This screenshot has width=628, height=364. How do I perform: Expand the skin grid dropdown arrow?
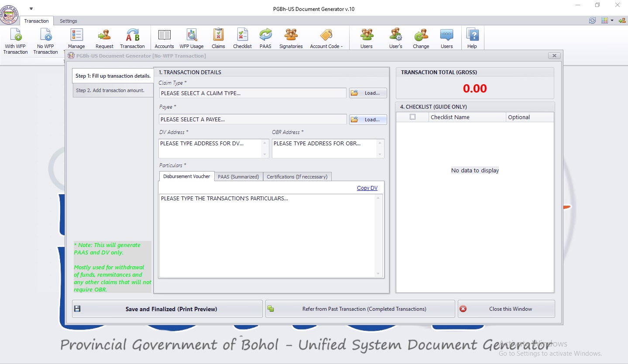tap(612, 21)
